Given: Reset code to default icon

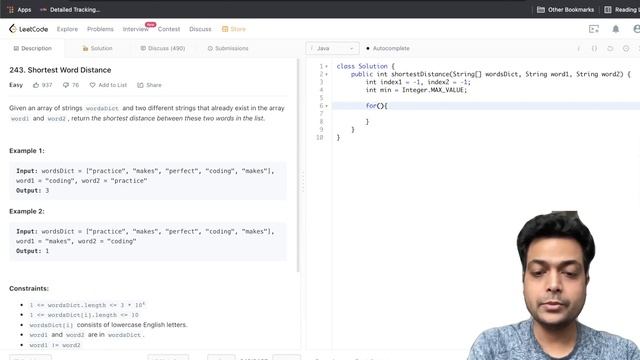Looking at the screenshot, I should pos(610,49).
